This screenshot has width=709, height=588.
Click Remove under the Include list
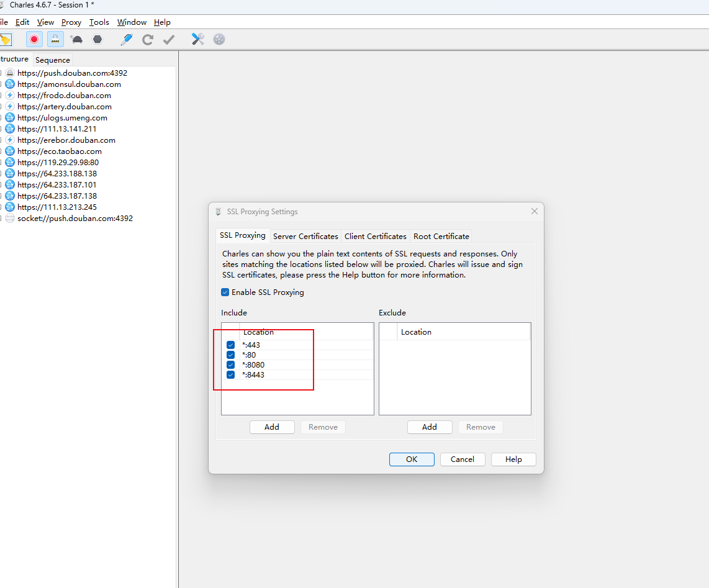pyautogui.click(x=323, y=427)
